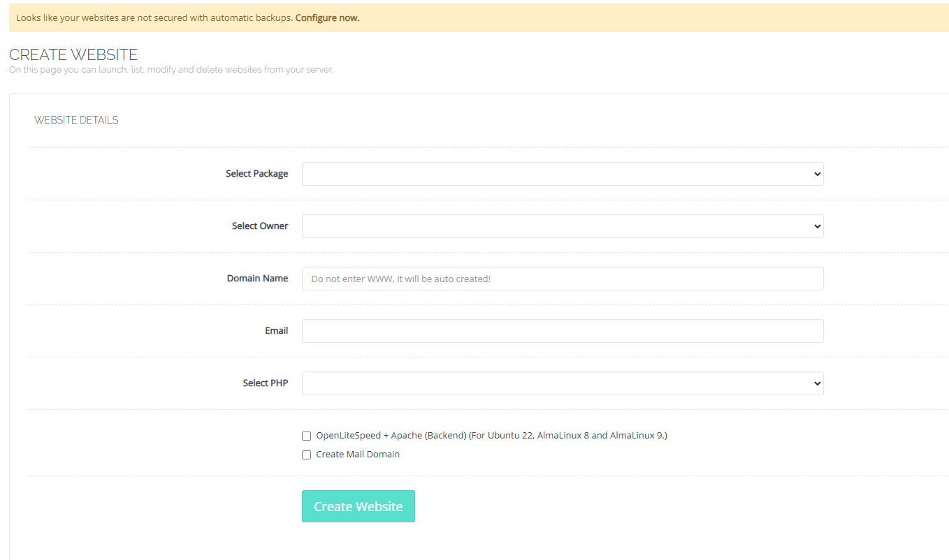Open the Select PHP version dropdown
Viewport: 949px width, 560px height.
point(562,383)
